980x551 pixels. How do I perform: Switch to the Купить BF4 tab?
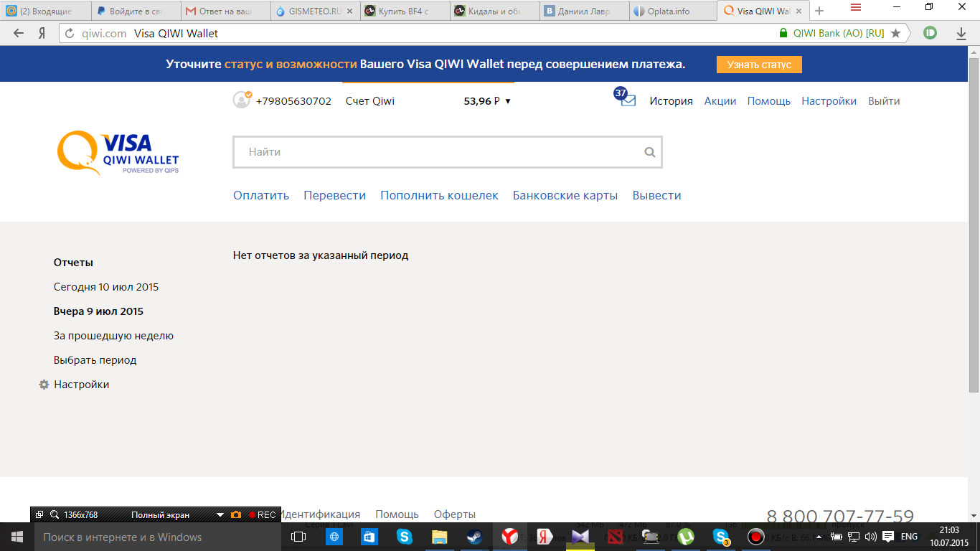pos(405,11)
